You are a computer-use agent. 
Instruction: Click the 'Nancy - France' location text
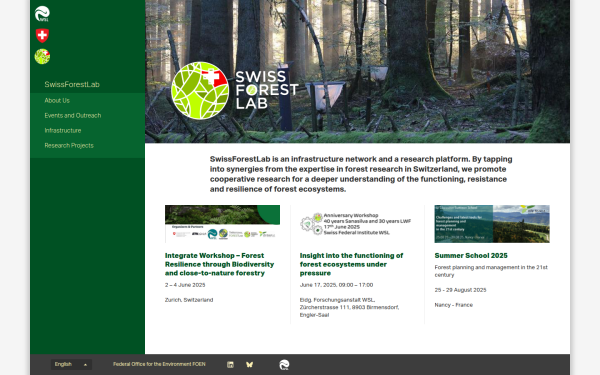coord(454,305)
